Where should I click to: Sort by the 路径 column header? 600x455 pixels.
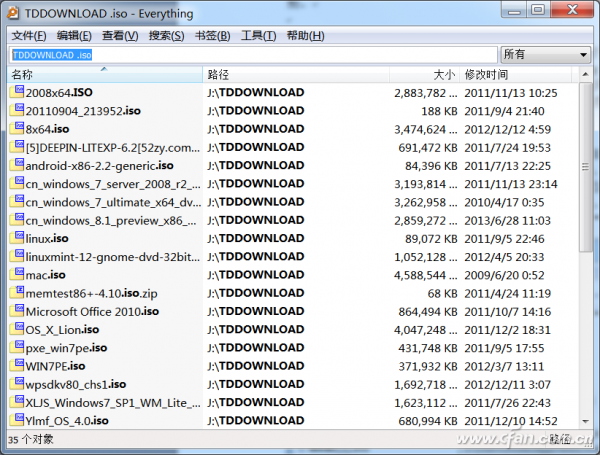tap(296, 75)
